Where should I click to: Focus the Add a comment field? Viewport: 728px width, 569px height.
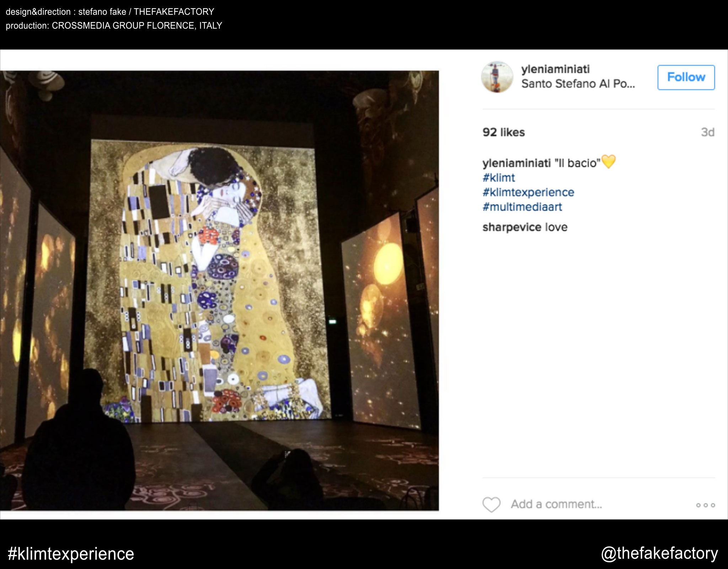pyautogui.click(x=556, y=504)
